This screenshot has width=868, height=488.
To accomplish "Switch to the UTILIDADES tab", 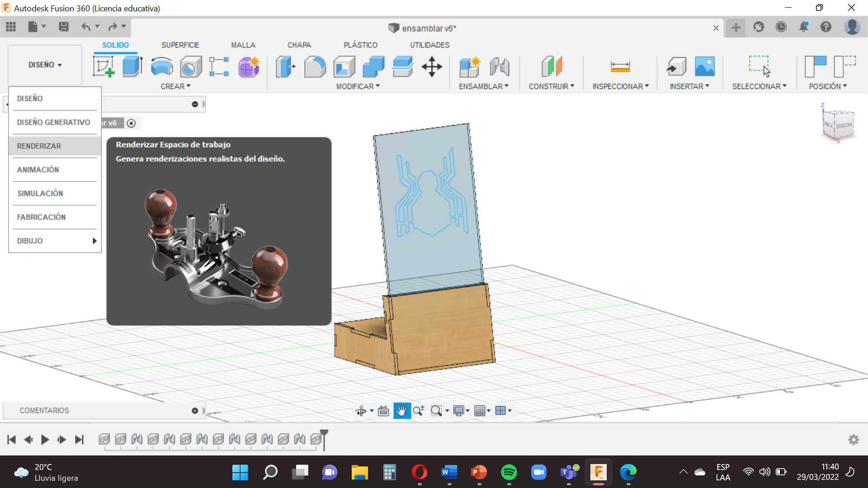I will (x=429, y=45).
